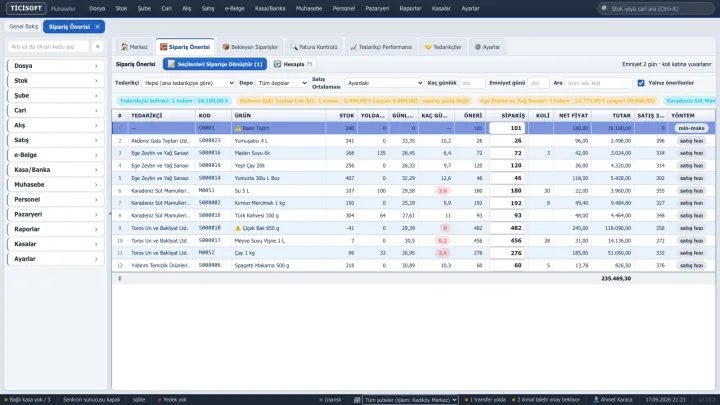Click the Akdeniz Gıda Toptan summary chip

pyautogui.click(x=354, y=101)
